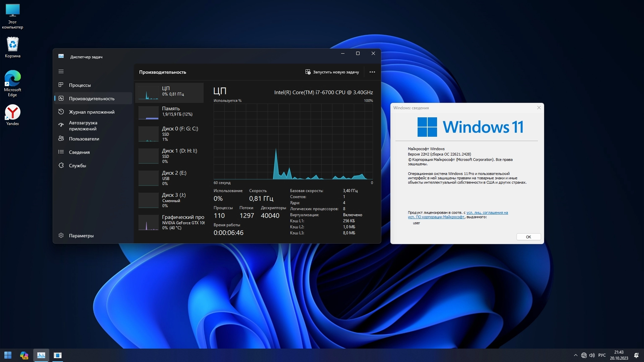
Task: Open the Microsoft license terms link
Action: [x=487, y=213]
